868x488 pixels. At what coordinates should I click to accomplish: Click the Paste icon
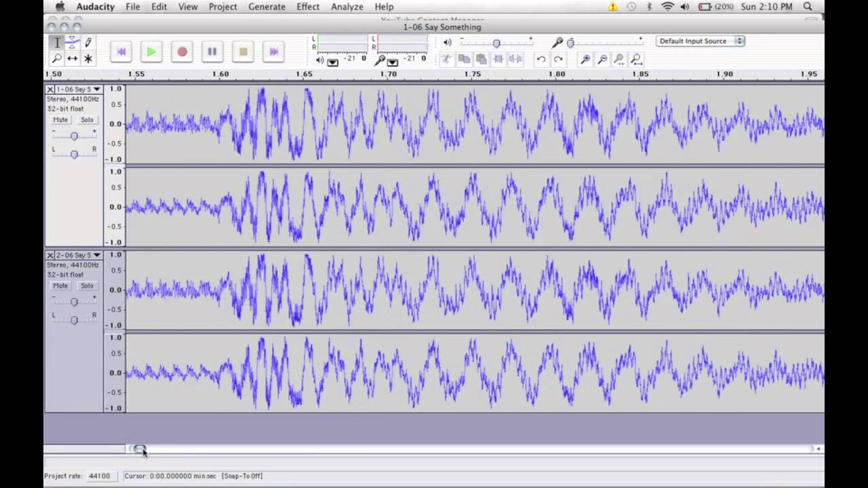[x=481, y=59]
